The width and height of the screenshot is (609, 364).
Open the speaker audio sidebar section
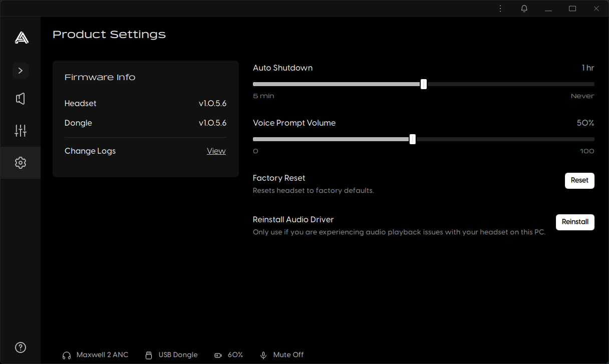tap(21, 99)
